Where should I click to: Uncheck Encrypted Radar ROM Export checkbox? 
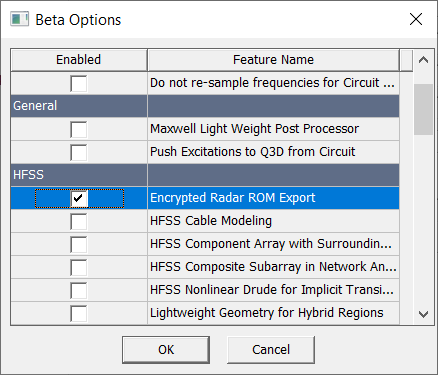click(x=79, y=198)
